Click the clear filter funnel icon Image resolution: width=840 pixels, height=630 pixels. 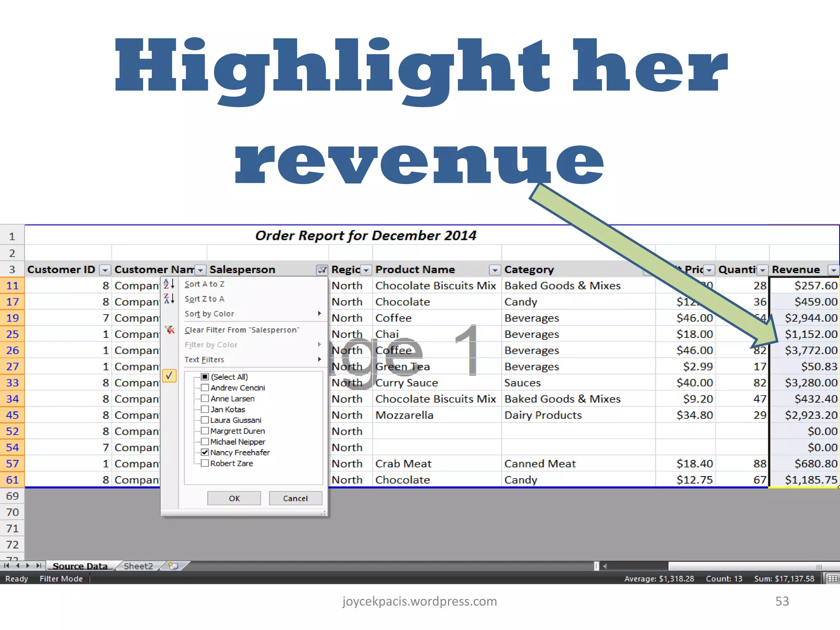point(169,330)
